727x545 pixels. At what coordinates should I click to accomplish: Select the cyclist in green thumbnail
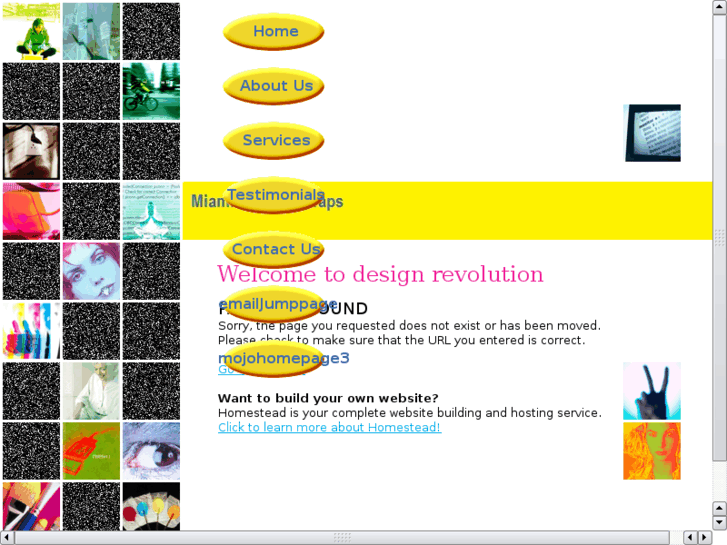point(151,91)
